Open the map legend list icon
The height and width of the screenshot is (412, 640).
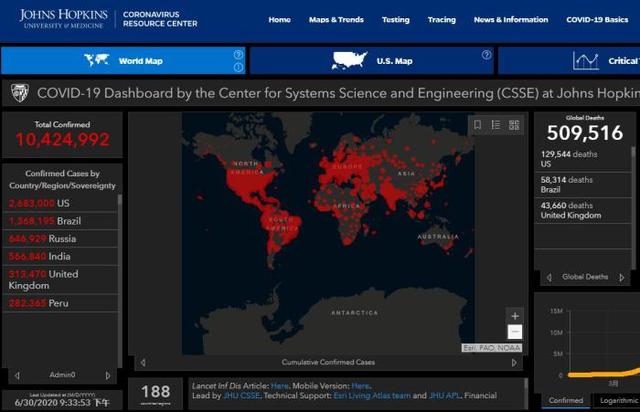[496, 125]
